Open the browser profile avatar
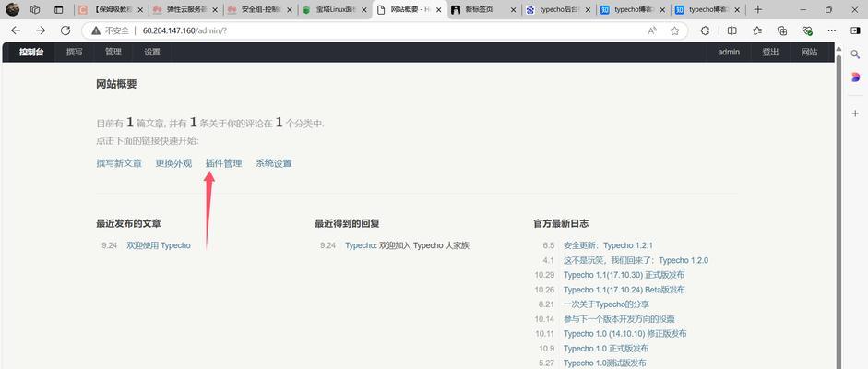 tap(12, 9)
